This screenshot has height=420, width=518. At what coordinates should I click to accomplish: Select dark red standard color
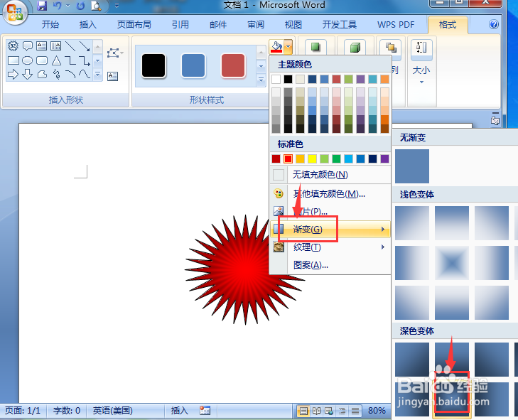click(276, 159)
